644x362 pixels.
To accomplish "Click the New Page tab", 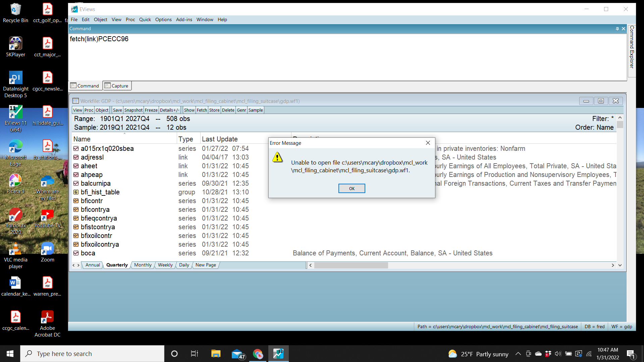I will [x=206, y=265].
